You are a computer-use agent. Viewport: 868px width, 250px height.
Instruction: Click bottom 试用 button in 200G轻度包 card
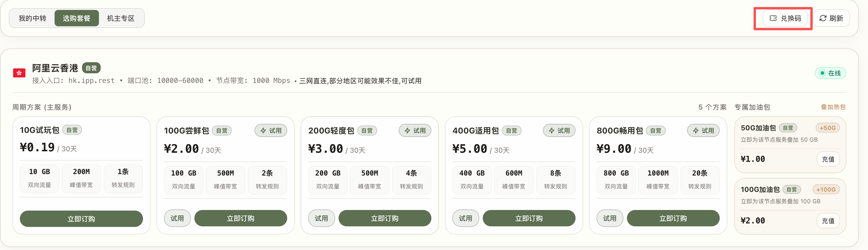321,218
